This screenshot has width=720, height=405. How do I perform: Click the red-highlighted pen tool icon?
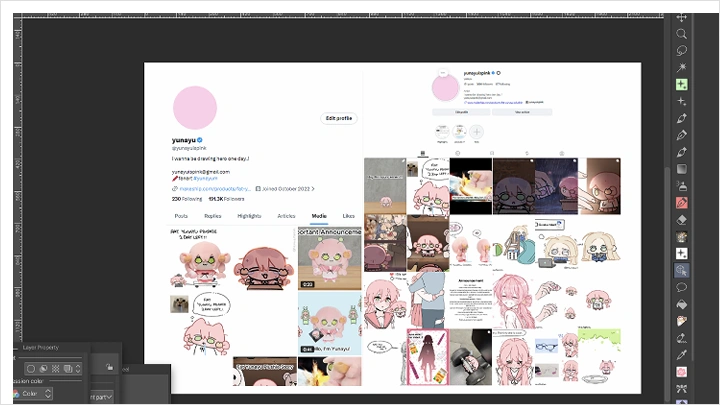(x=681, y=203)
